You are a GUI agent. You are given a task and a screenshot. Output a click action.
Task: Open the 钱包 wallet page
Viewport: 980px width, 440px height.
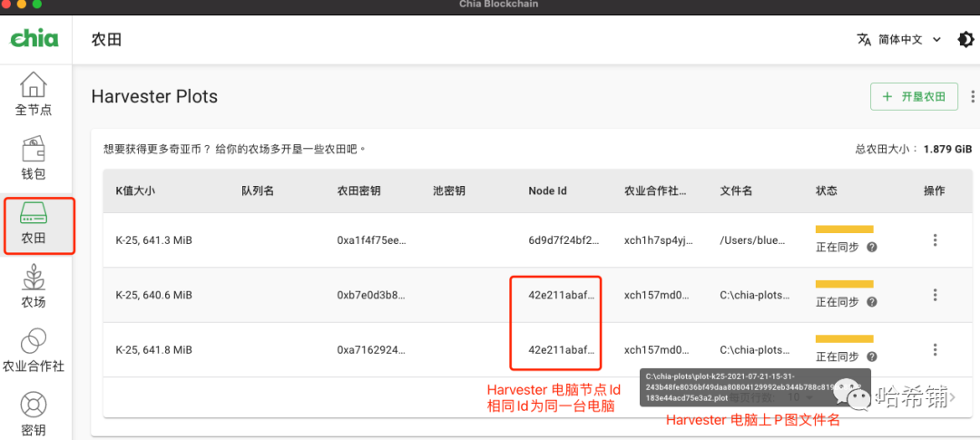click(34, 158)
